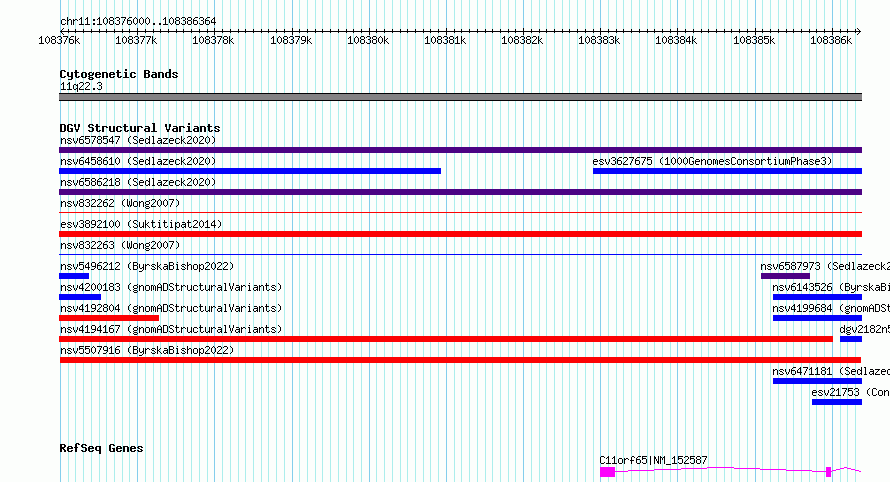Image resolution: width=890 pixels, height=482 pixels.
Task: Click the nsv6586218 (Sedlazeck2020) label
Action: [138, 182]
